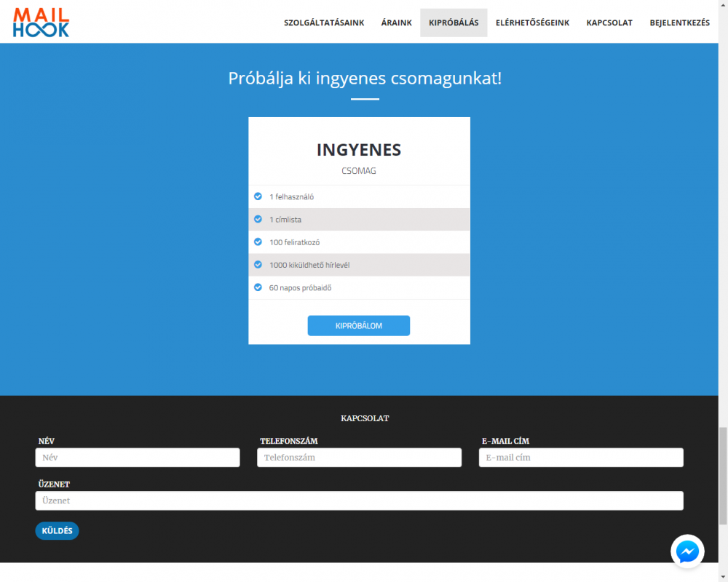The image size is (728, 582).
Task: Select the E-mail cím text box
Action: click(581, 458)
